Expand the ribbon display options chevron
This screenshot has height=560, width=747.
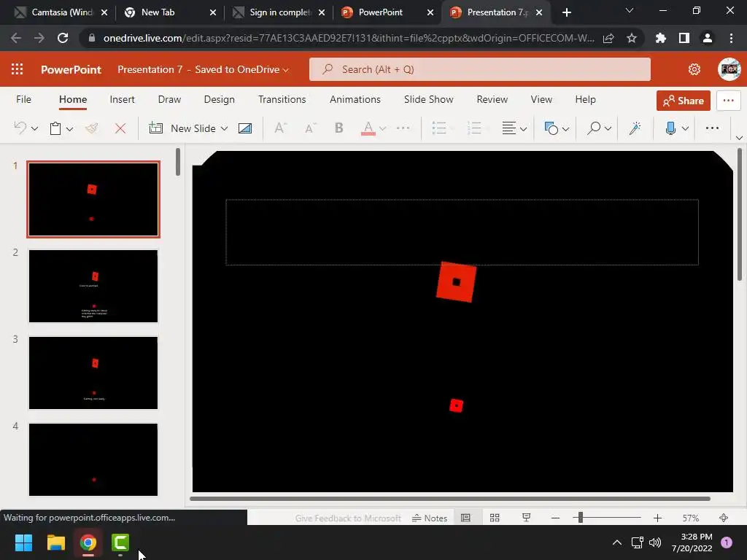(739, 138)
